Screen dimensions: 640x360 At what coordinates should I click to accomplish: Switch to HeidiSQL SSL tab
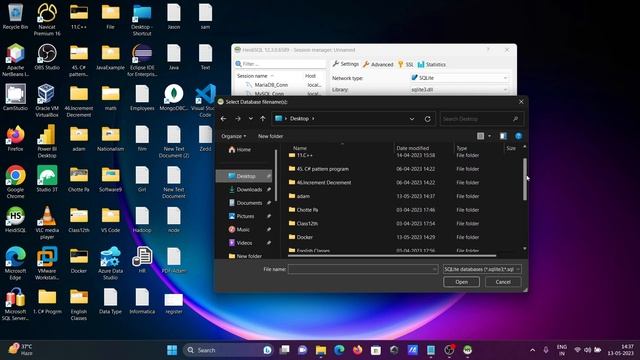406,64
